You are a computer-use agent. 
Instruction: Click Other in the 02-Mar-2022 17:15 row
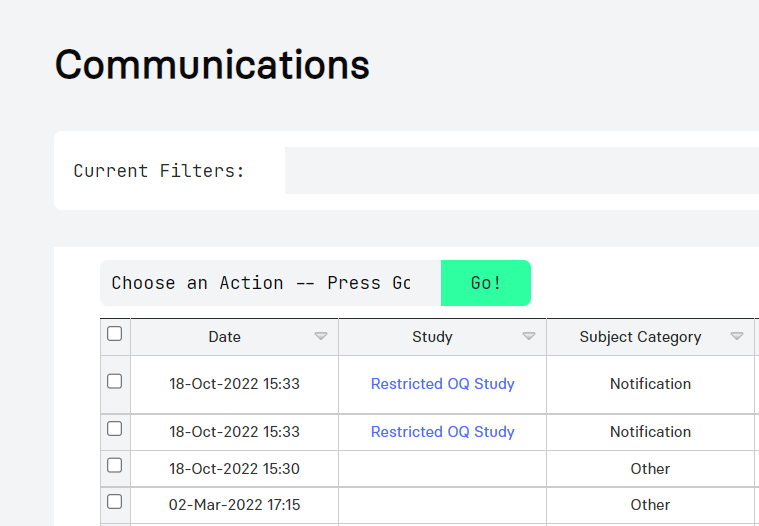650,505
